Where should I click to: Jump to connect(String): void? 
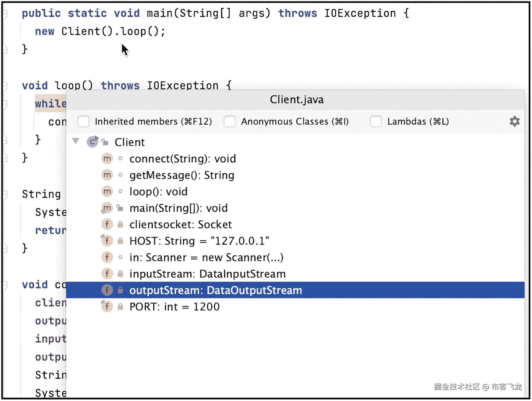295,159
